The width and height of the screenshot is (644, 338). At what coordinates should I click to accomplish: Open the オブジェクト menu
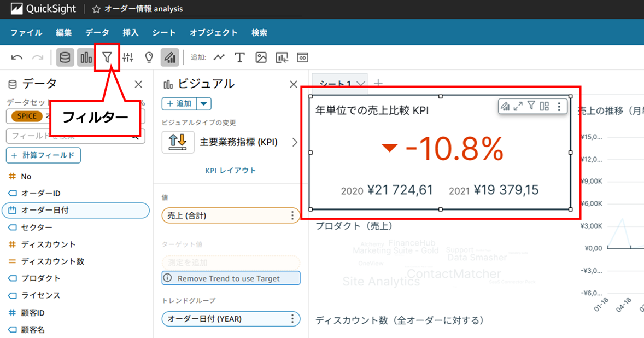(214, 32)
